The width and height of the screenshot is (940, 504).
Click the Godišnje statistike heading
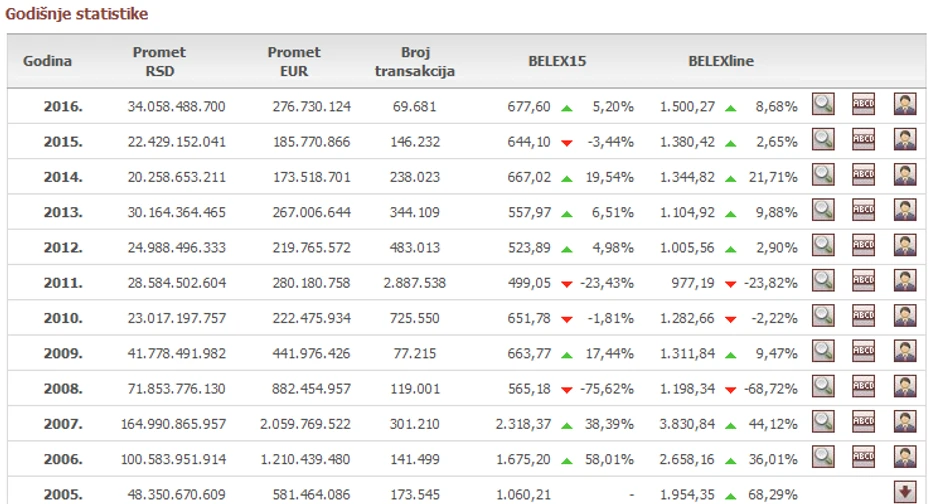click(77, 14)
